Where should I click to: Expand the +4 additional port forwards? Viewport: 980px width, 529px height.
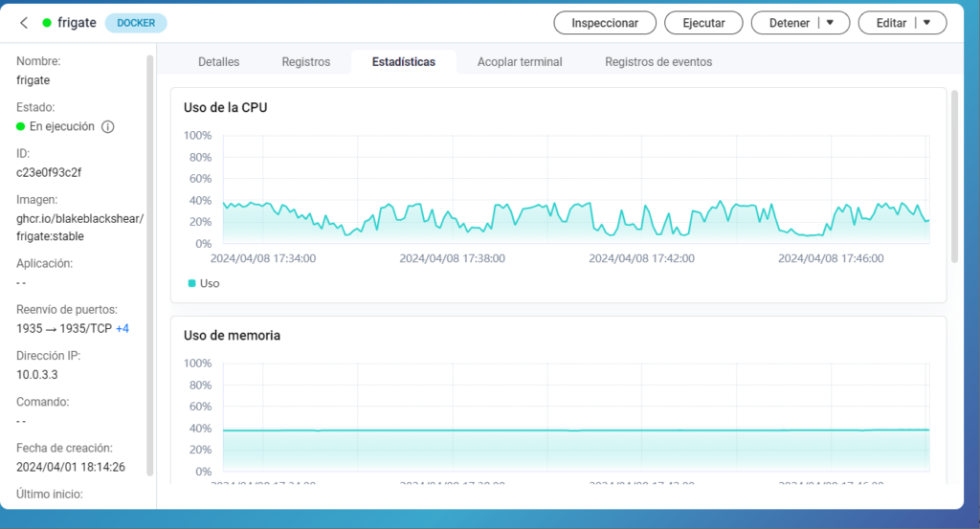tap(122, 328)
